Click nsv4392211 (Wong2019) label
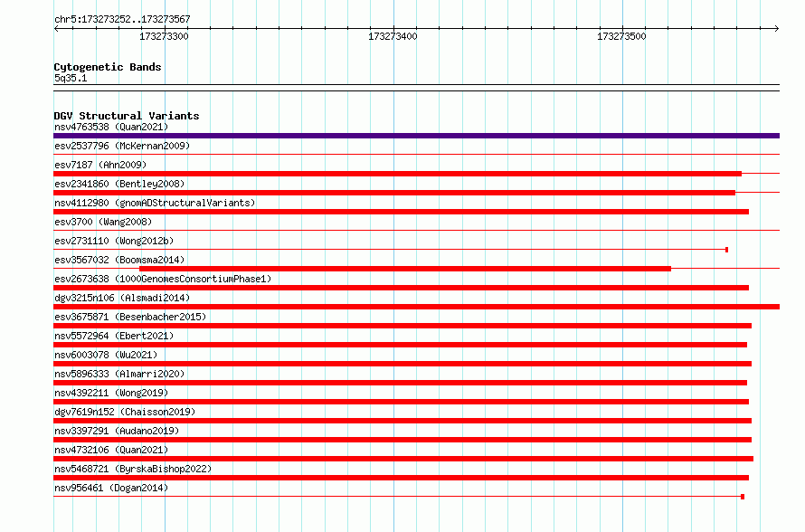The height and width of the screenshot is (532, 805). pos(111,393)
